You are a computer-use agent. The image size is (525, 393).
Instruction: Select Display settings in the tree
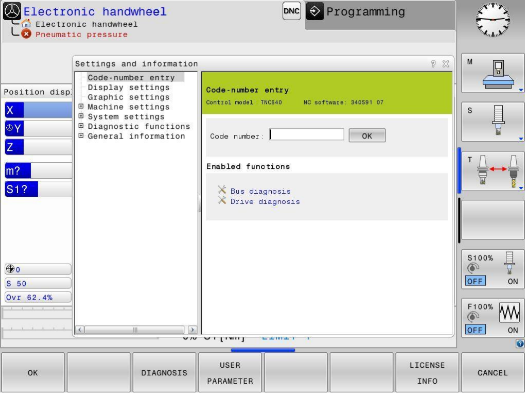coord(129,87)
